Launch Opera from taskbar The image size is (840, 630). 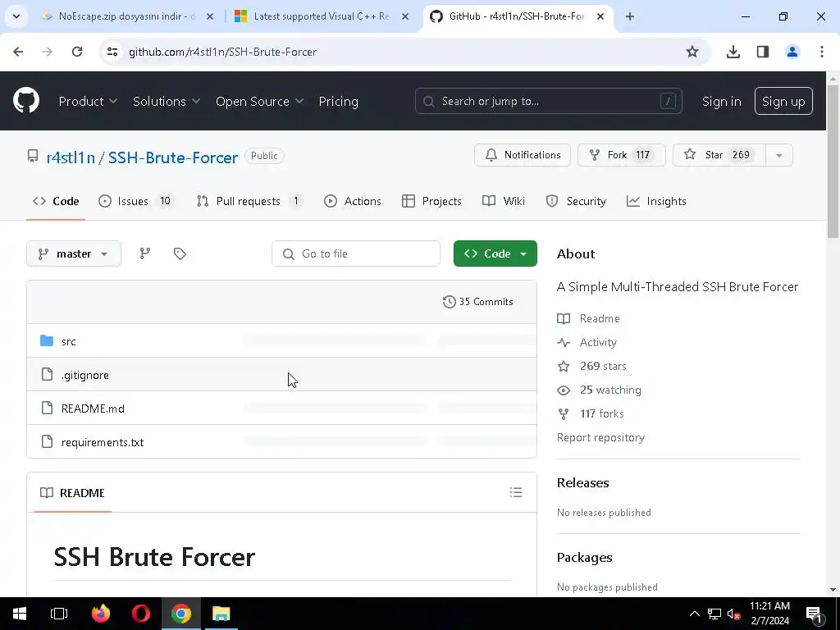point(140,614)
